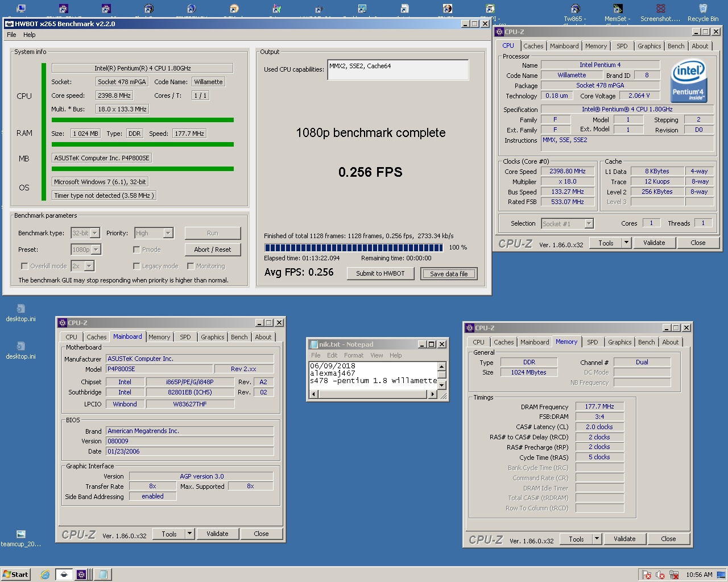The width and height of the screenshot is (728, 582).
Task: Click the HWBOT x265 Benchmark title bar icon
Action: pyautogui.click(x=9, y=24)
